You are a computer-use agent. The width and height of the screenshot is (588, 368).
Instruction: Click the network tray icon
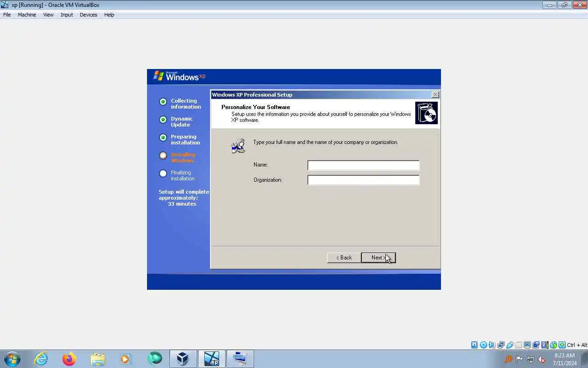(531, 359)
